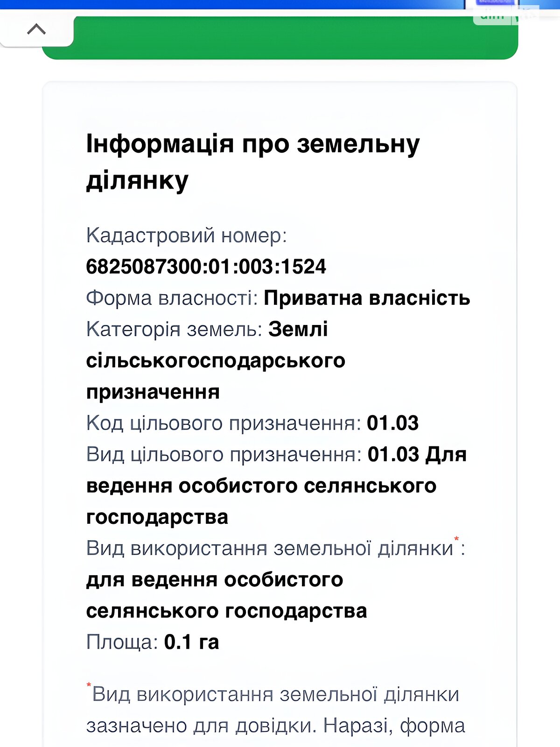Click 'ведення особистого селянського' purpose text

261,486
